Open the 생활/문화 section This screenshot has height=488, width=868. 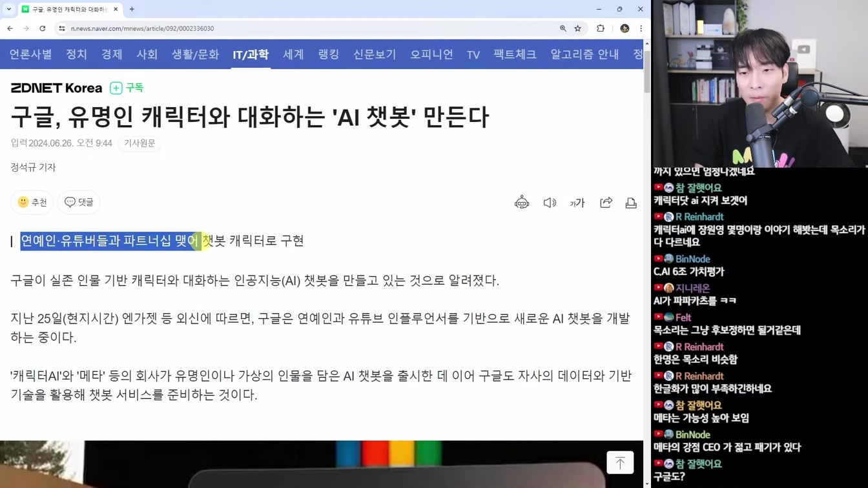(195, 55)
